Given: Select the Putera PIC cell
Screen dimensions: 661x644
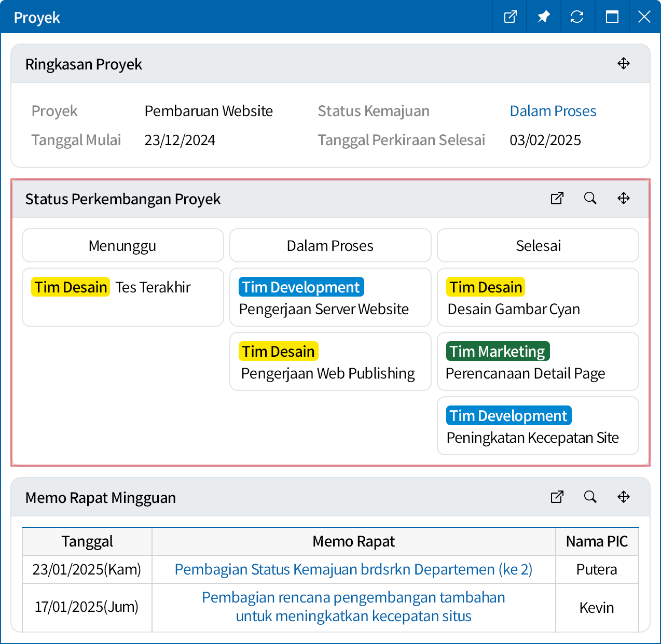Looking at the screenshot, I should click(597, 569).
